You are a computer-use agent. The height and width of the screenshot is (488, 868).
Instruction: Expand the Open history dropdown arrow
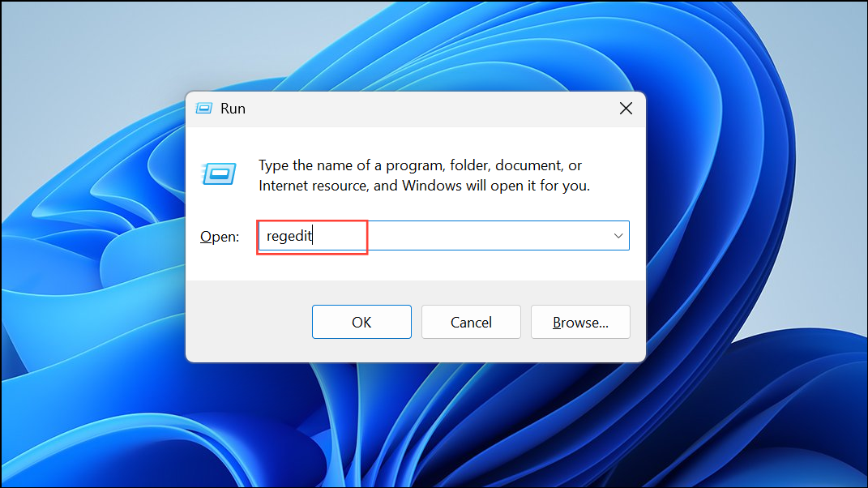[618, 236]
